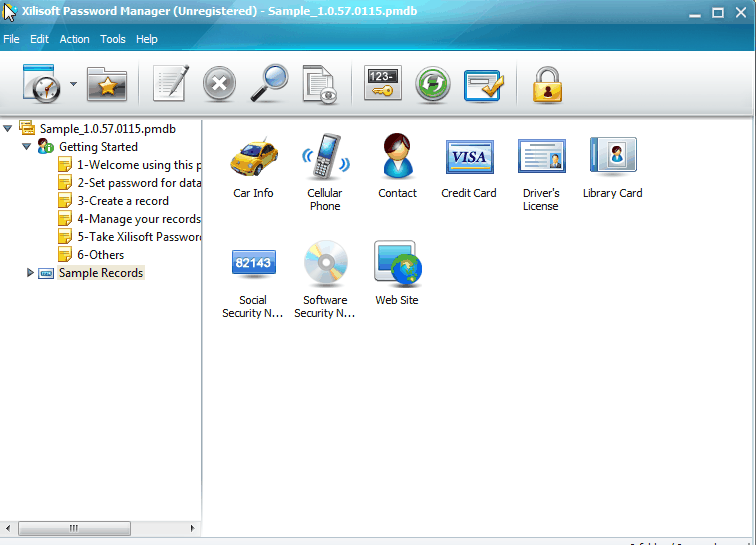The width and height of the screenshot is (756, 545).
Task: Open the Tools menu
Action: (x=113, y=39)
